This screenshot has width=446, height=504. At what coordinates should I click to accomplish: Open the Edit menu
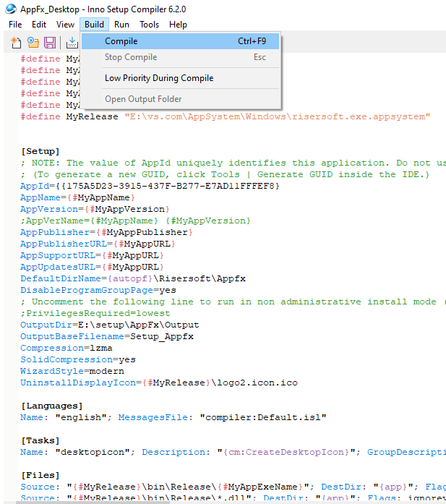[39, 25]
